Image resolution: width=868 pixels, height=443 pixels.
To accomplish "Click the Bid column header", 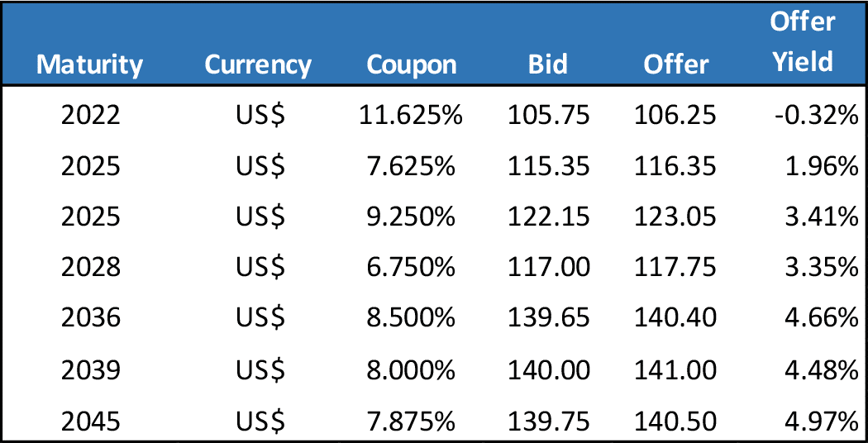I will tap(548, 64).
